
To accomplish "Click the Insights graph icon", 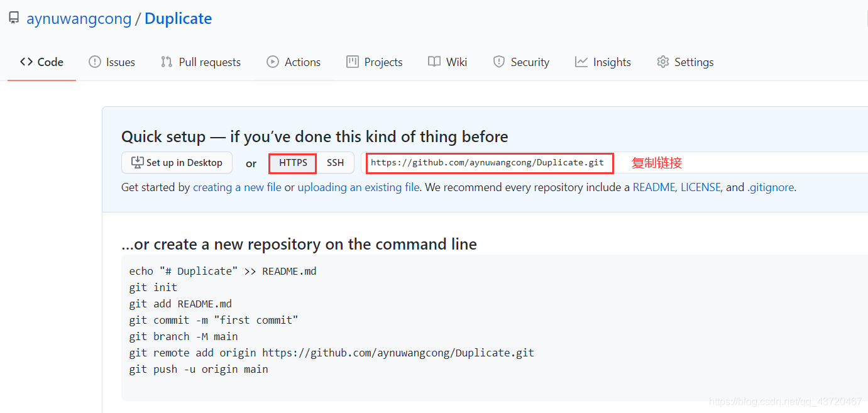I will (x=581, y=62).
